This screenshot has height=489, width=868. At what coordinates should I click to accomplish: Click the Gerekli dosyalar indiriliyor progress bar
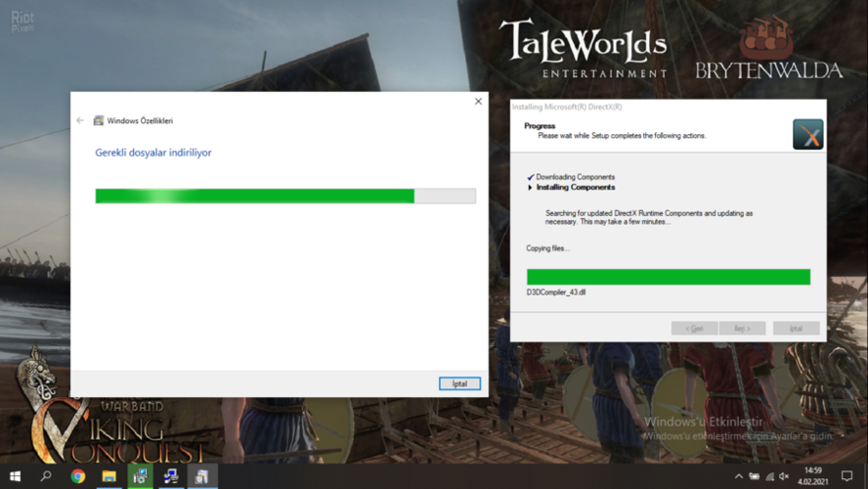[x=285, y=196]
